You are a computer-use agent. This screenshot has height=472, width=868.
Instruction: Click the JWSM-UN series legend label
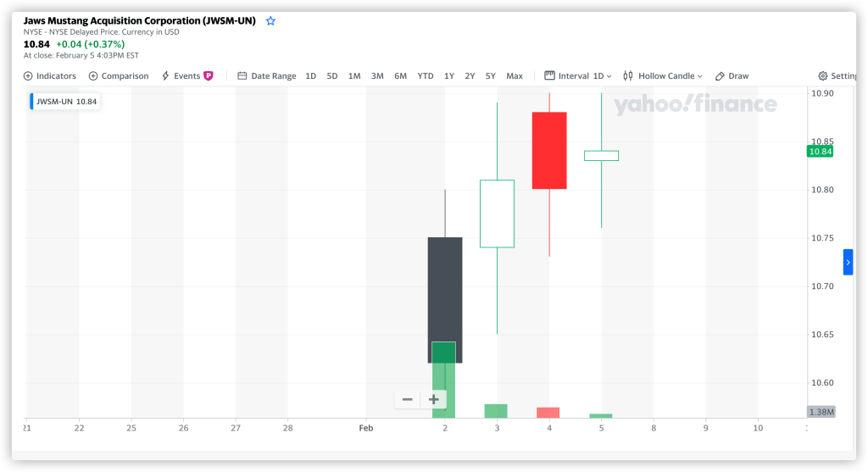pyautogui.click(x=66, y=102)
